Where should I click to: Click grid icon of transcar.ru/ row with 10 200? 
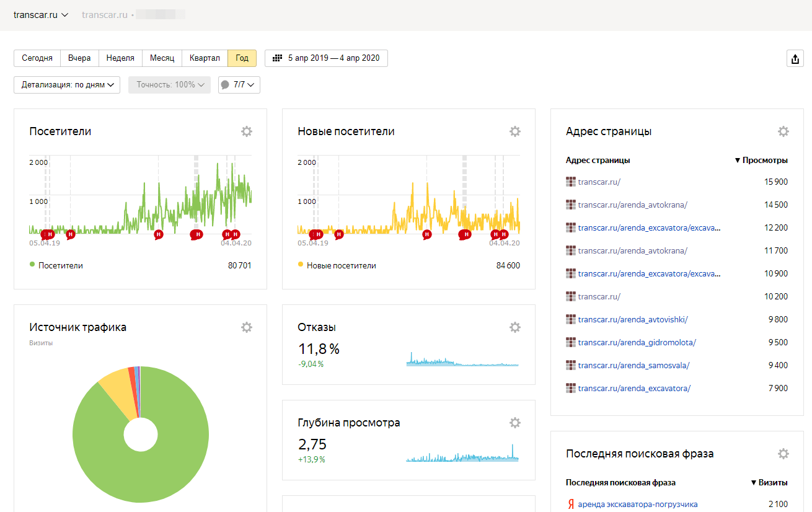click(571, 297)
